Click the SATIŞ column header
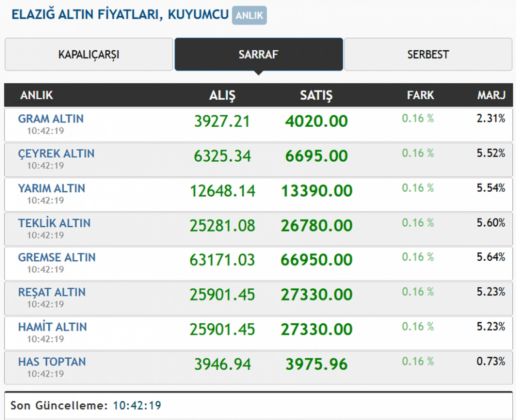The height and width of the screenshot is (420, 516). tap(316, 95)
